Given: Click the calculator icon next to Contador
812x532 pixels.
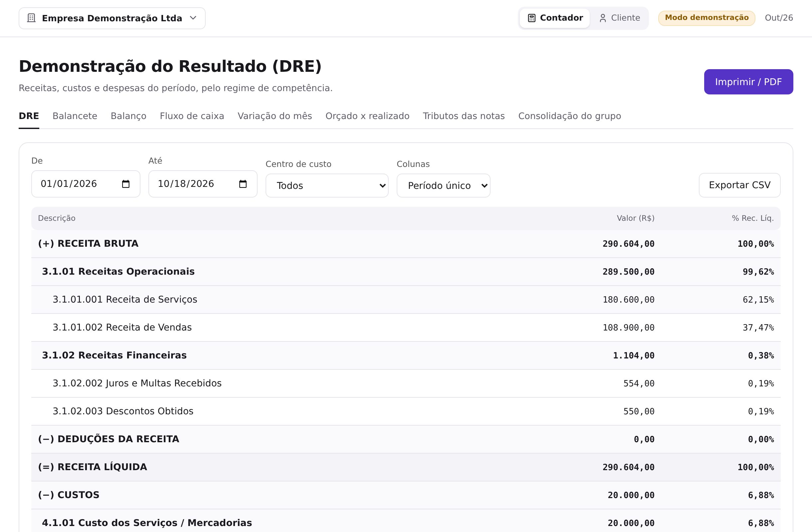Looking at the screenshot, I should click(531, 18).
